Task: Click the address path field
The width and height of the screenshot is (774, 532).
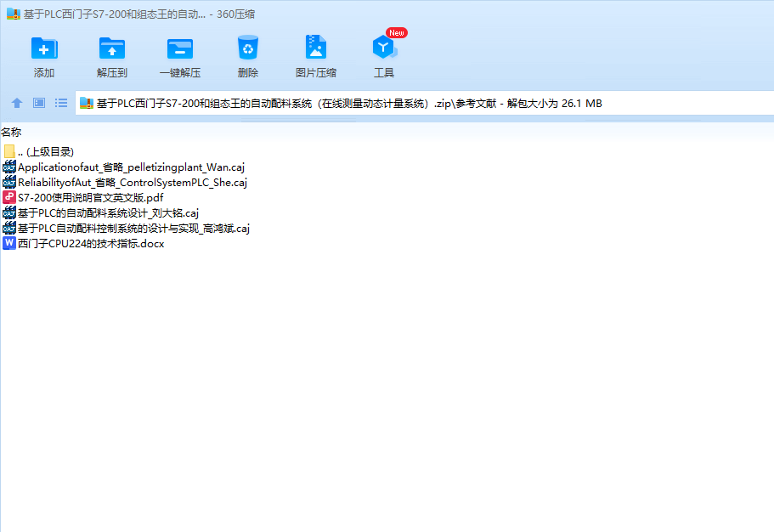Action: (425, 103)
